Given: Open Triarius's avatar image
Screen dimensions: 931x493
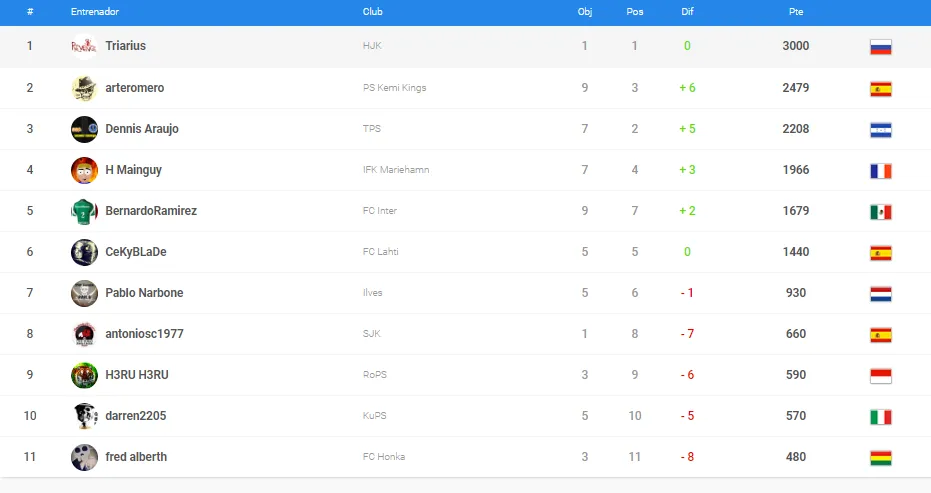Looking at the screenshot, I should pyautogui.click(x=84, y=46).
